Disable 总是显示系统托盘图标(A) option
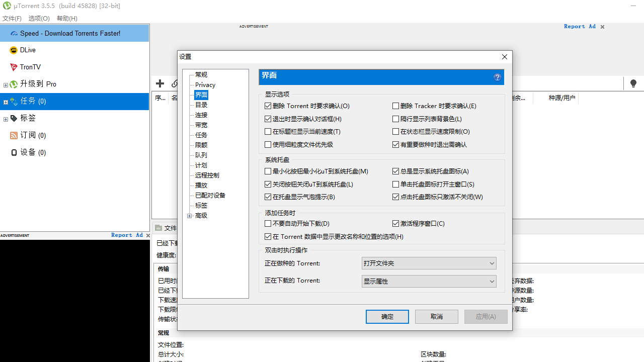This screenshot has height=362, width=644. (x=395, y=171)
